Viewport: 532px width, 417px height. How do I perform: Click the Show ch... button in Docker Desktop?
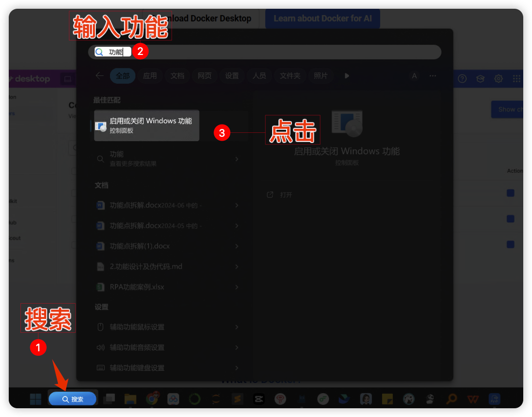507,109
